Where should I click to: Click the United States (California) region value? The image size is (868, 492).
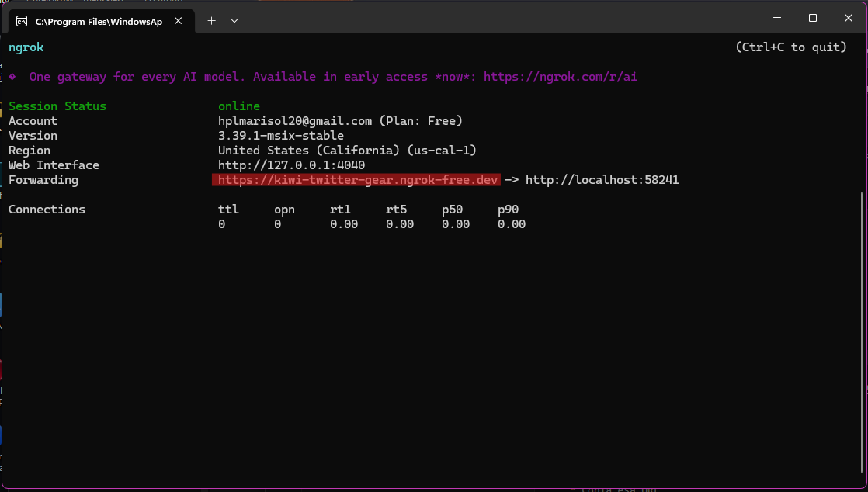[347, 151]
